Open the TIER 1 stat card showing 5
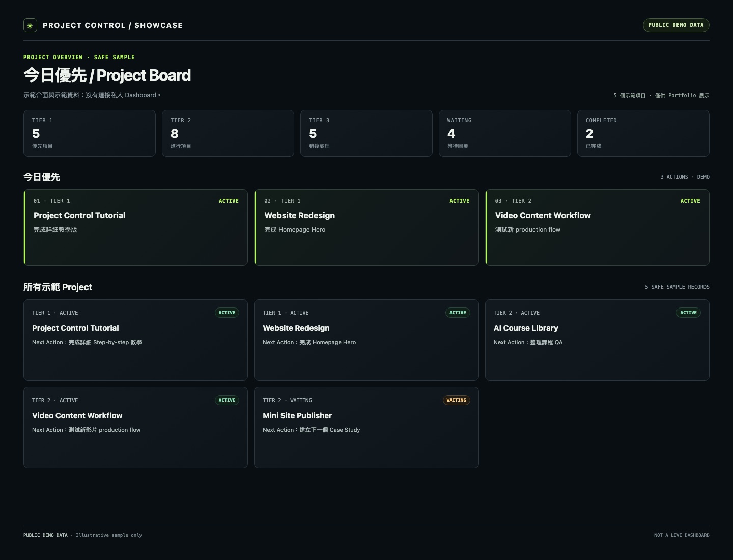 [90, 133]
